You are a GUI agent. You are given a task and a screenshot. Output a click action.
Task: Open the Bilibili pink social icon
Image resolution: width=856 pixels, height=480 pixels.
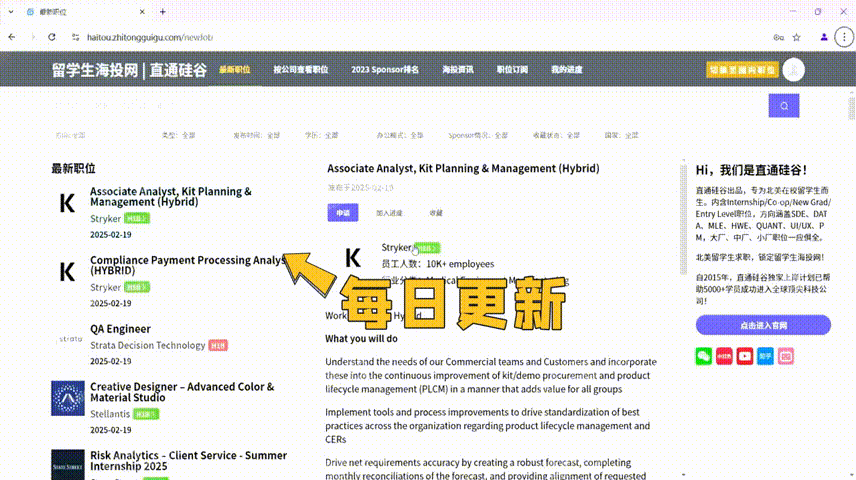tap(786, 356)
